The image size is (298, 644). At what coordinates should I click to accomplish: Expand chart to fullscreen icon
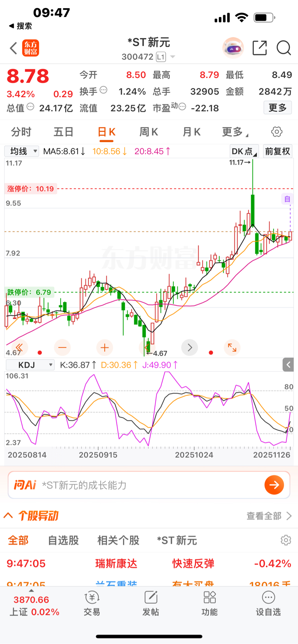tap(232, 348)
